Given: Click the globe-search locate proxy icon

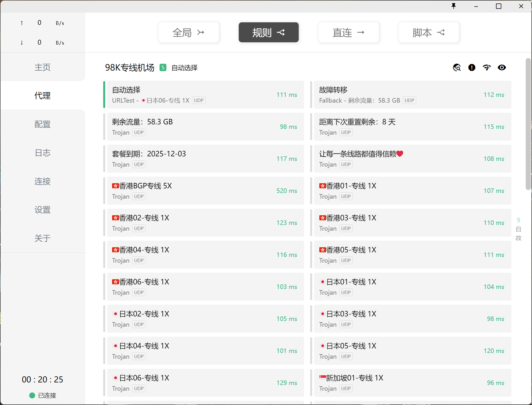Looking at the screenshot, I should point(457,67).
